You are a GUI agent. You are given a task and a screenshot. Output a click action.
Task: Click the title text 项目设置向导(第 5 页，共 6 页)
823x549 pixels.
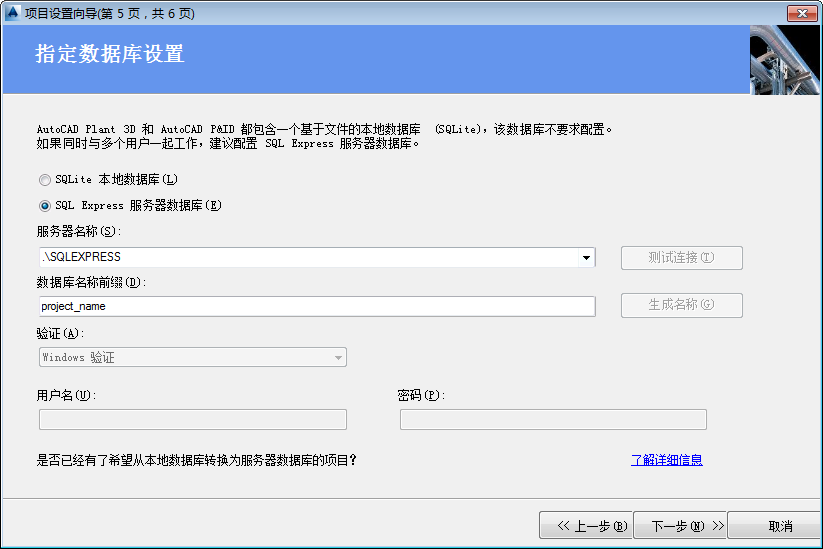pos(110,13)
